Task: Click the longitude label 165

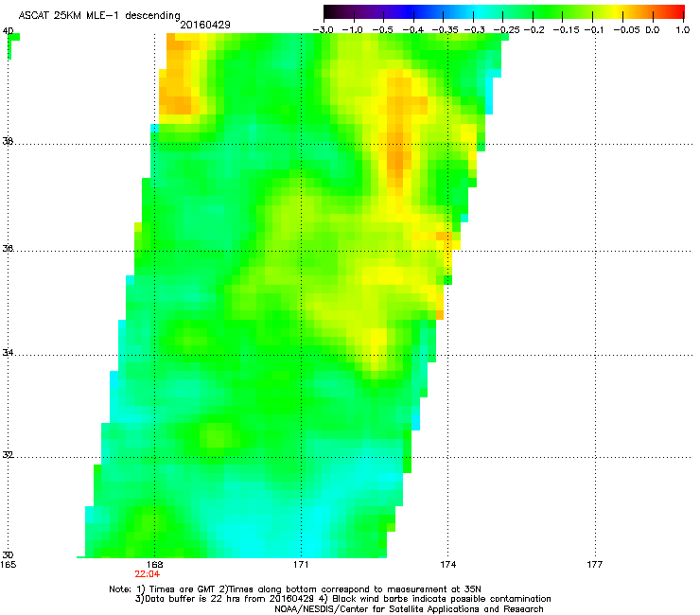Action: [9, 565]
